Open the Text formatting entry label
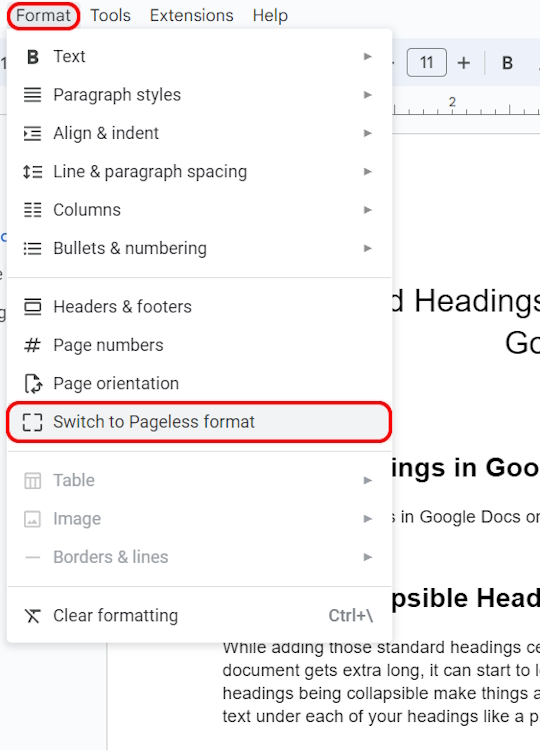540x750 pixels. (69, 56)
